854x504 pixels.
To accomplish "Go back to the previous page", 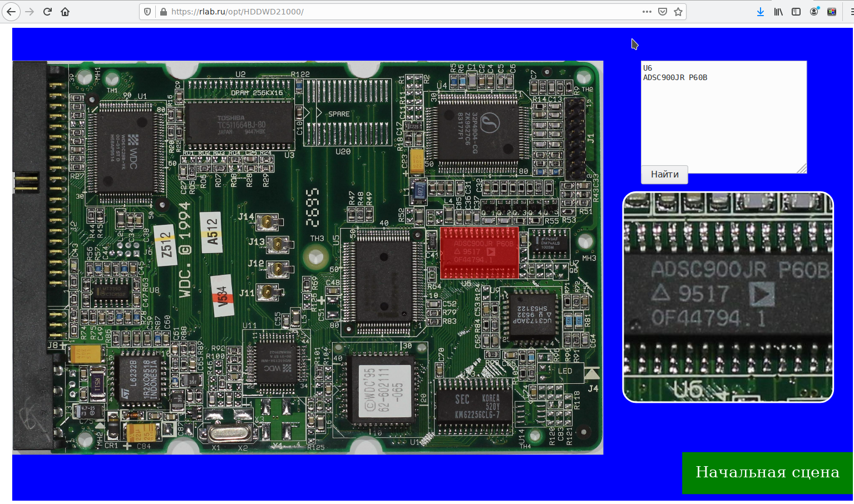I will pos(11,12).
